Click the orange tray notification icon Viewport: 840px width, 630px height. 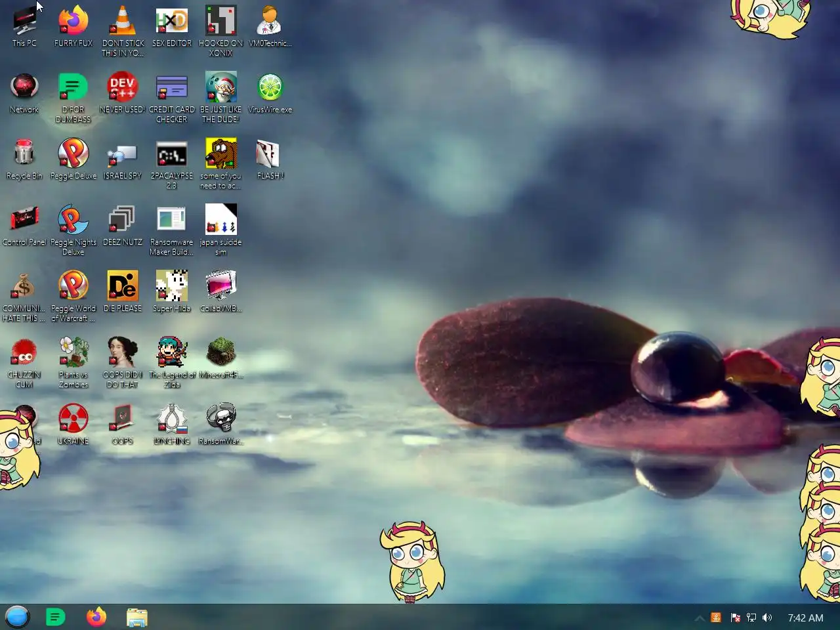[x=716, y=618]
